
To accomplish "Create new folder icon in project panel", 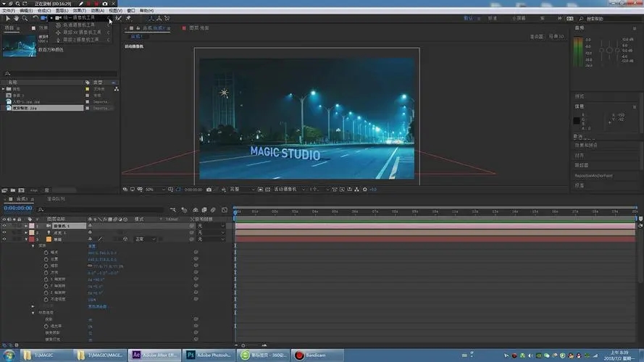I will [13, 190].
